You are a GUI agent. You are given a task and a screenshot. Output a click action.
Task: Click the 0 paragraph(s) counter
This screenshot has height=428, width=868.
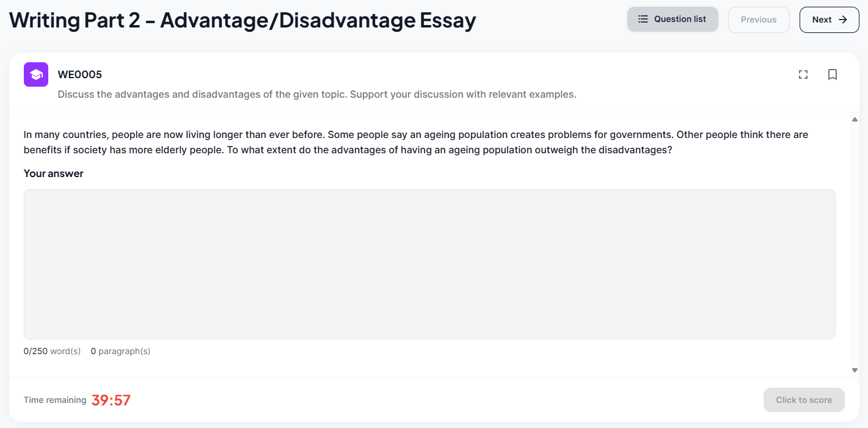(120, 351)
